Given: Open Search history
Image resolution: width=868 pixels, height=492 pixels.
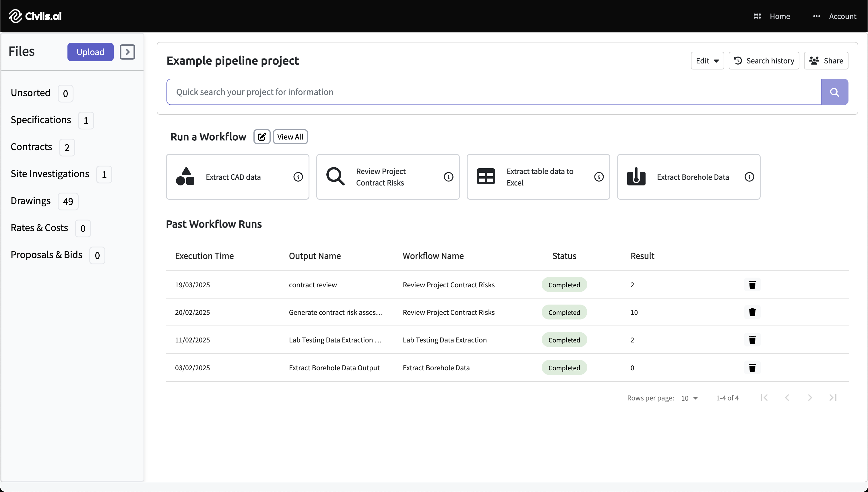Looking at the screenshot, I should pyautogui.click(x=764, y=61).
